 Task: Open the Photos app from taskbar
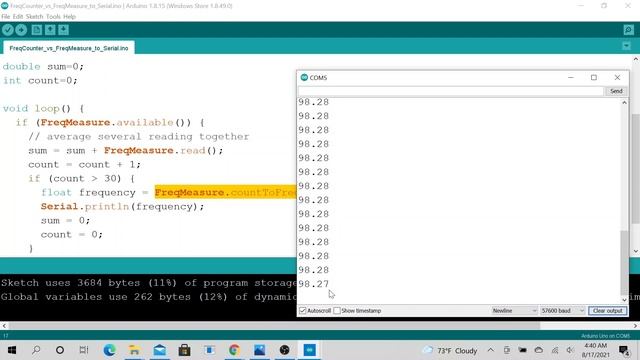point(260,350)
